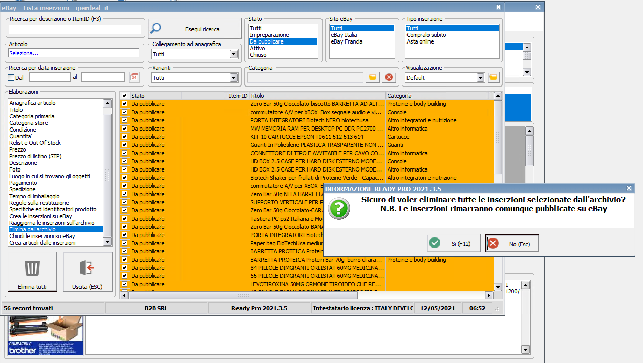643x364 pixels.
Task: Select 'Categoria primaria' in Elaborazioni list
Action: coord(55,116)
